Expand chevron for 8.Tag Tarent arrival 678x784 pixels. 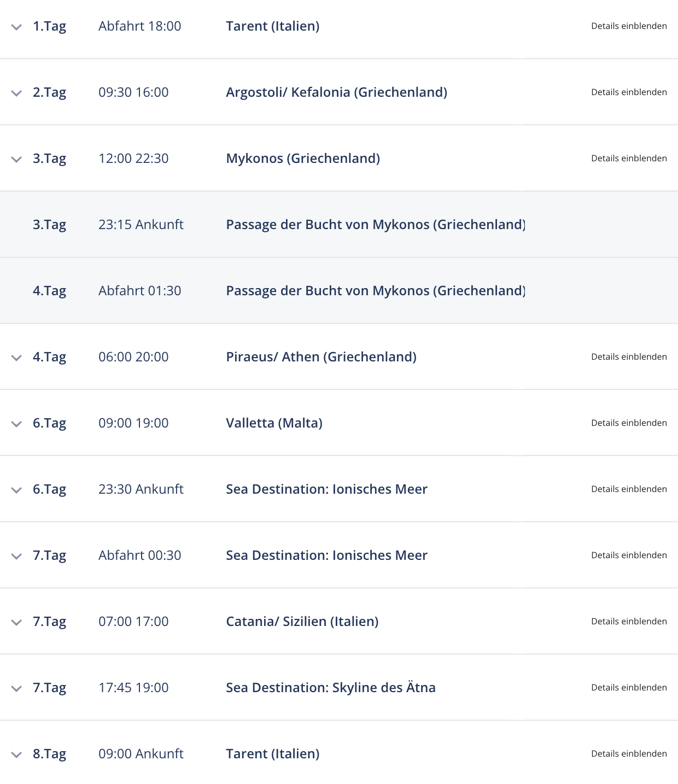[x=16, y=754]
